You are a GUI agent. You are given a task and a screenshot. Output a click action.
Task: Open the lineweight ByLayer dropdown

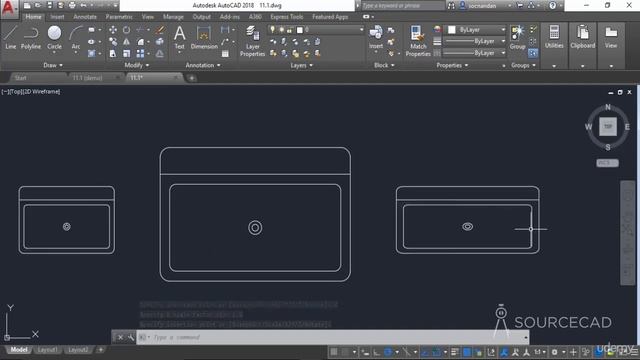474,41
